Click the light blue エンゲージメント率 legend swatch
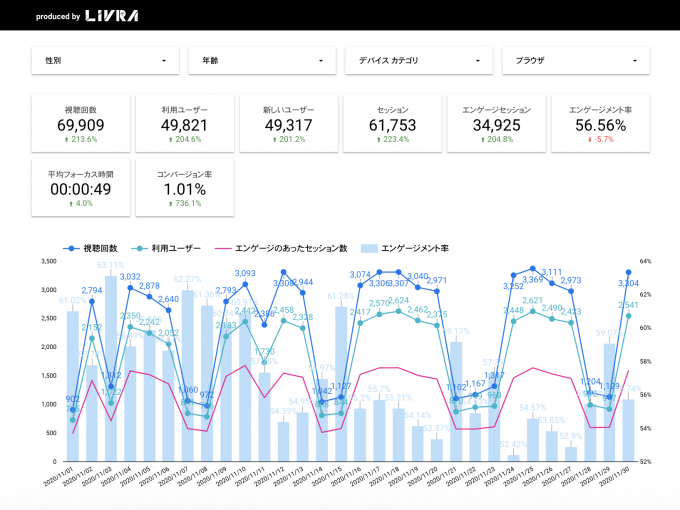This screenshot has height=510, width=680. pos(369,248)
